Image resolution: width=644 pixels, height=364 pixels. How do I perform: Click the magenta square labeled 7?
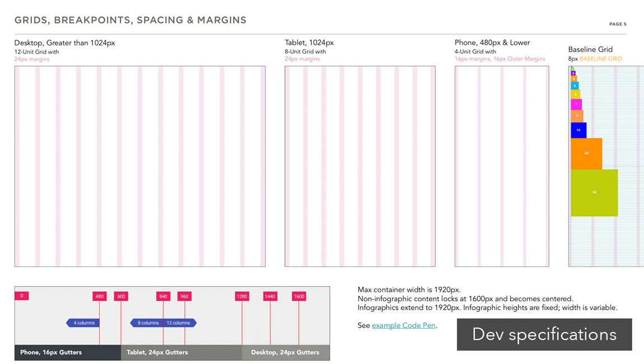click(576, 104)
